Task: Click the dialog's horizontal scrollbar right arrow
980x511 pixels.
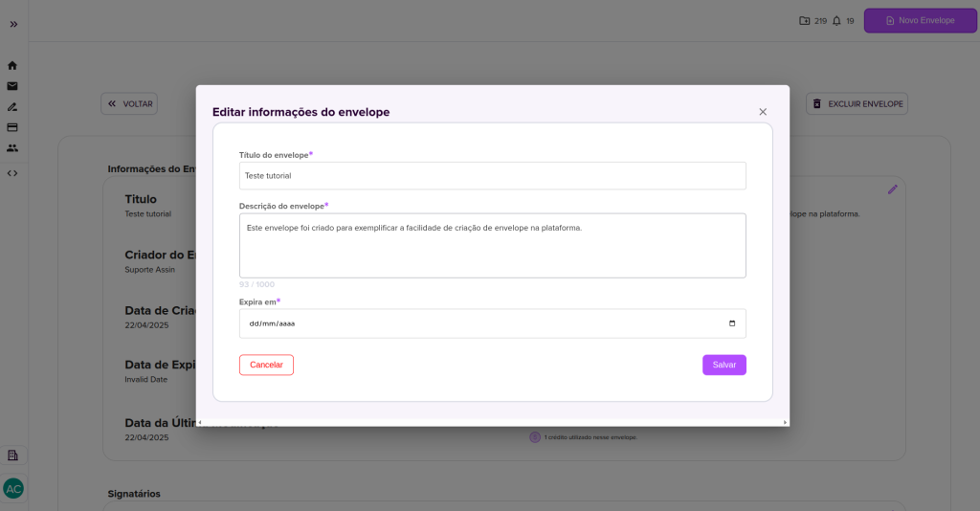Action: point(785,422)
